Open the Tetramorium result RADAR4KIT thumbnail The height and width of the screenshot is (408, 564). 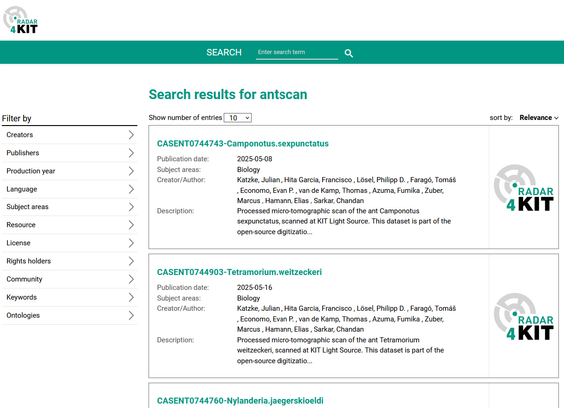pos(524,316)
